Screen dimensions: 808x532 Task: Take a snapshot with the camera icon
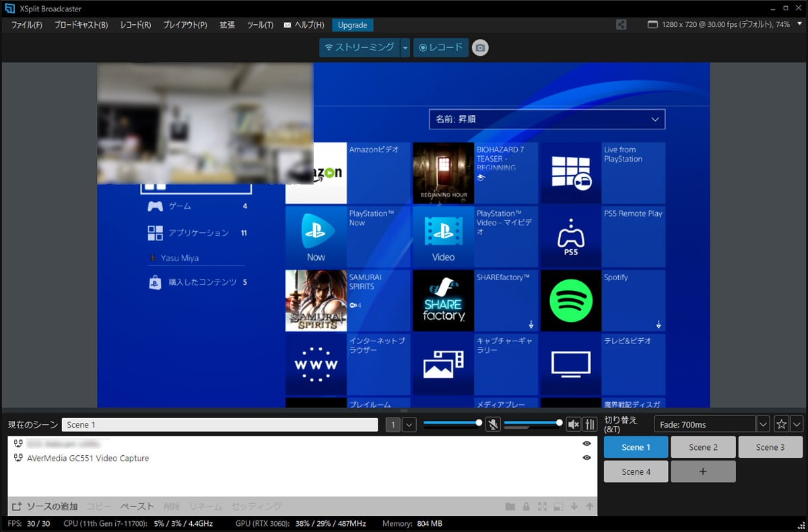point(479,48)
